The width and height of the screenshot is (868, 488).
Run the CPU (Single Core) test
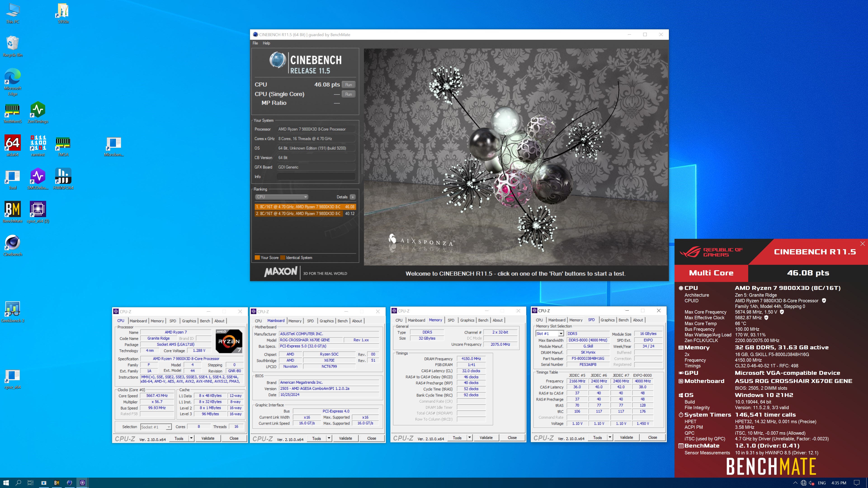coord(348,94)
